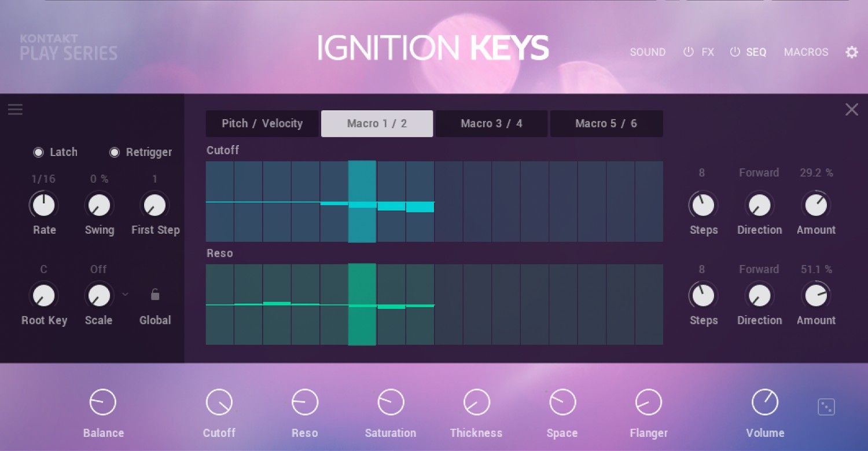Screen dimensions: 868x451
Task: Click the Rate knob
Action: tap(43, 205)
